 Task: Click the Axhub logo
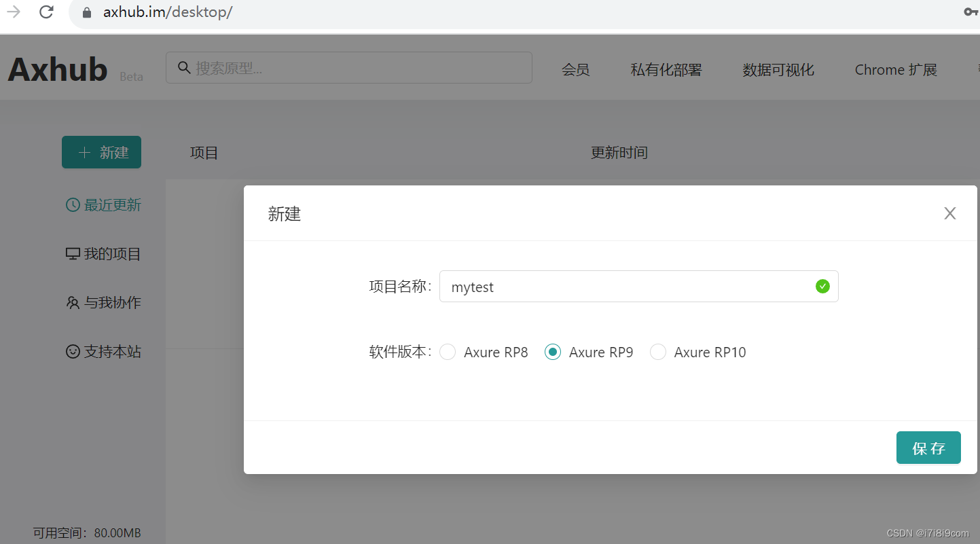point(58,69)
